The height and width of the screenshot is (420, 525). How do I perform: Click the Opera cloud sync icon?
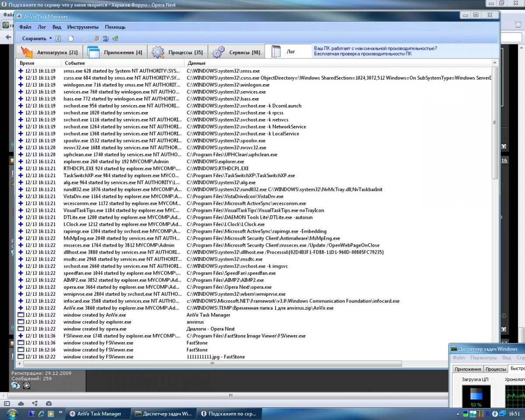pos(21,403)
